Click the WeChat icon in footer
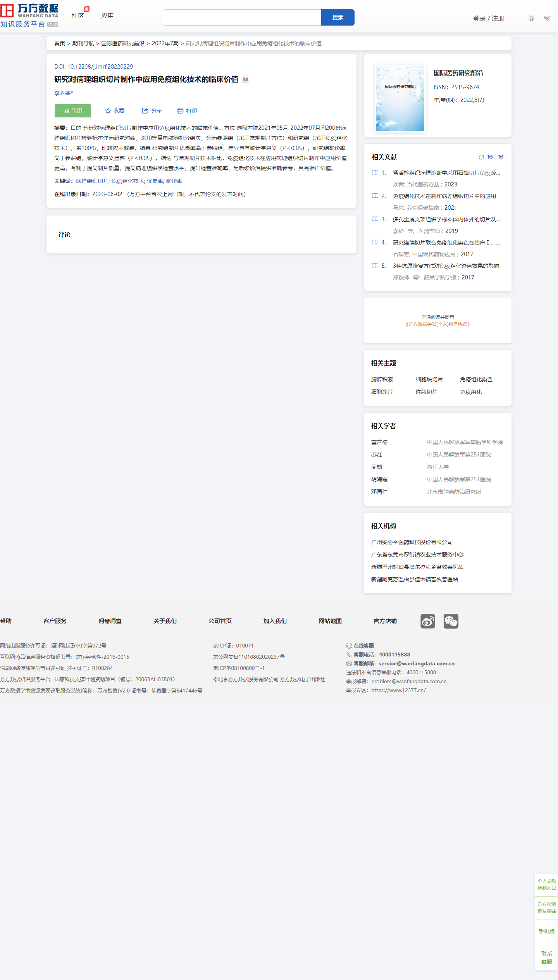Image resolution: width=558 pixels, height=980 pixels. pyautogui.click(x=451, y=621)
